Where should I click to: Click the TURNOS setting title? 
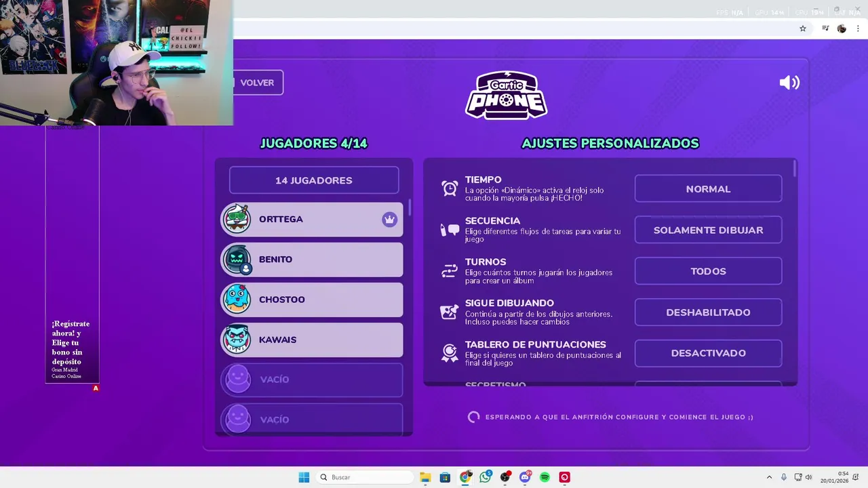[x=486, y=262]
